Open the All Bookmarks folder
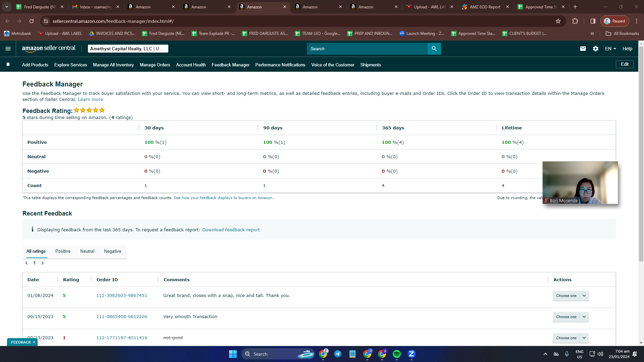The width and height of the screenshot is (644, 362). click(623, 34)
